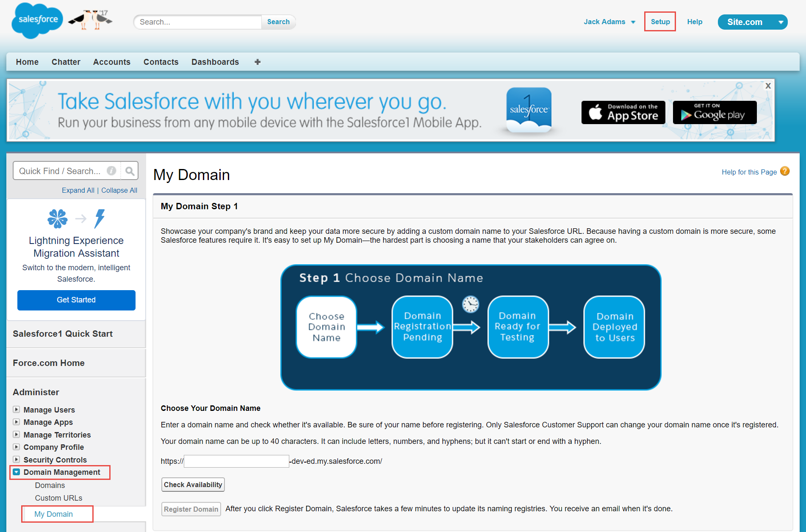This screenshot has height=532, width=806.
Task: Click the Salesforce1 app icon in banner
Action: coord(529,110)
